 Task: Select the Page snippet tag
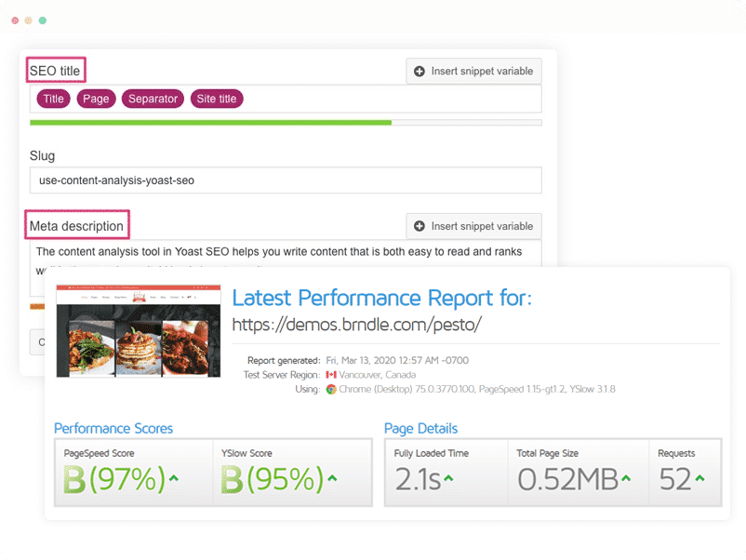(x=96, y=99)
